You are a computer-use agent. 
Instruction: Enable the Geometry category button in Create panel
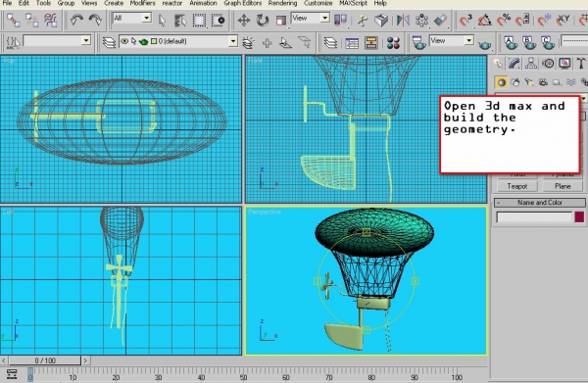click(501, 82)
